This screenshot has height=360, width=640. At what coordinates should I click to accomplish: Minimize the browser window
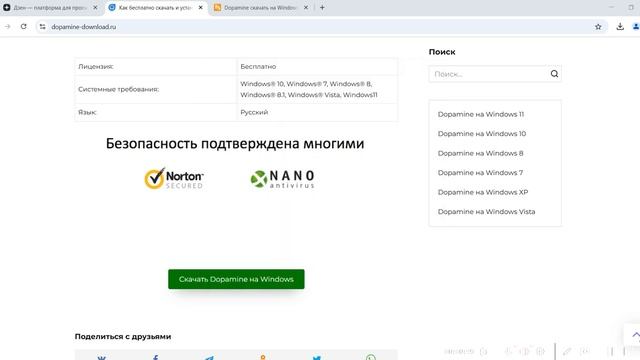611,7
